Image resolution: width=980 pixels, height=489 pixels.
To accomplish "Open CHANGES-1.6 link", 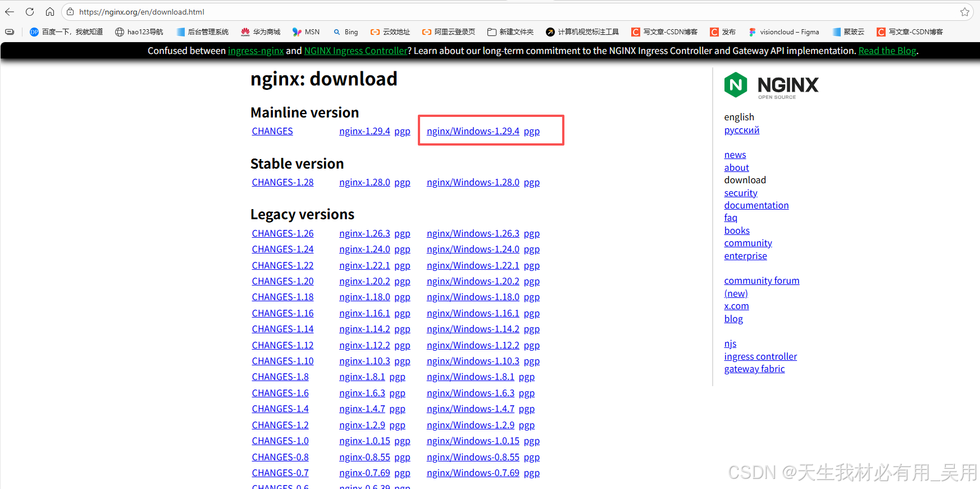I will [x=280, y=393].
